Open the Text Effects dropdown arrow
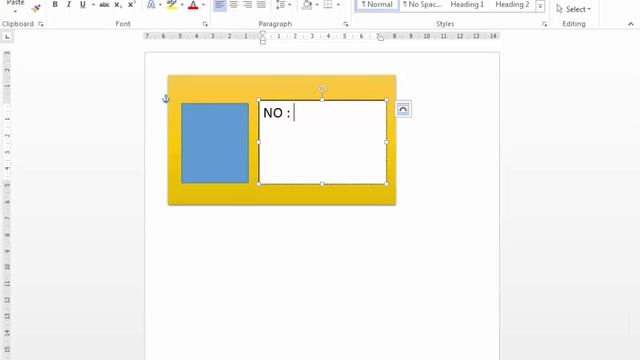The image size is (640, 360). click(x=160, y=5)
